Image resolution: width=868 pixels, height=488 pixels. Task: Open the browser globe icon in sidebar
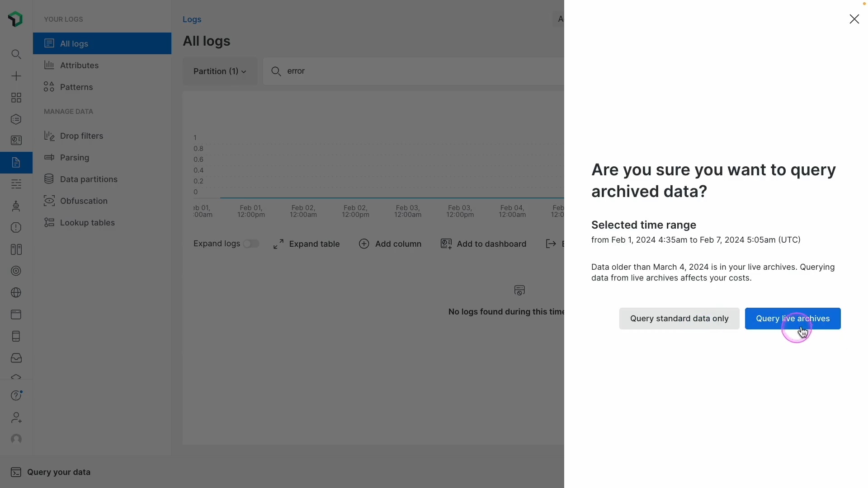(16, 293)
